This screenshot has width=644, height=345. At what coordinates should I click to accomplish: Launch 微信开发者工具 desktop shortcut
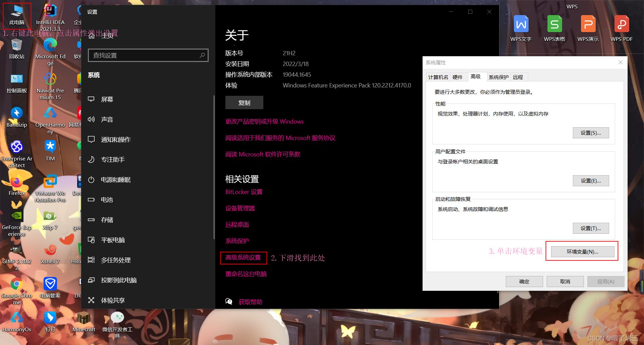tap(117, 326)
